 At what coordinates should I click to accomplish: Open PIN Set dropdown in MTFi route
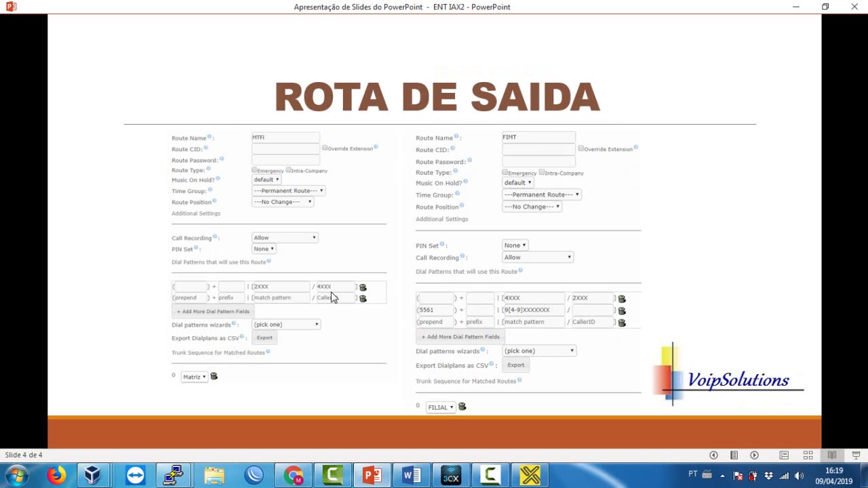tap(264, 249)
